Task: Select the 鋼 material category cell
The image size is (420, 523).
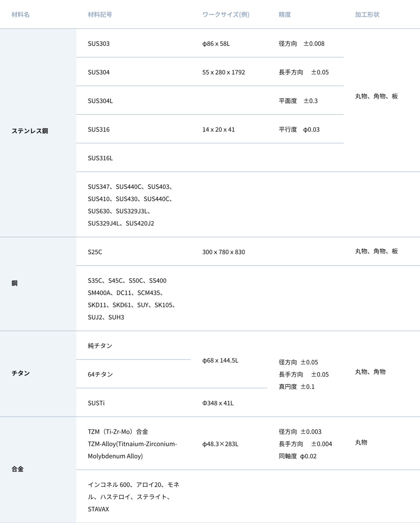Action: tap(38, 284)
